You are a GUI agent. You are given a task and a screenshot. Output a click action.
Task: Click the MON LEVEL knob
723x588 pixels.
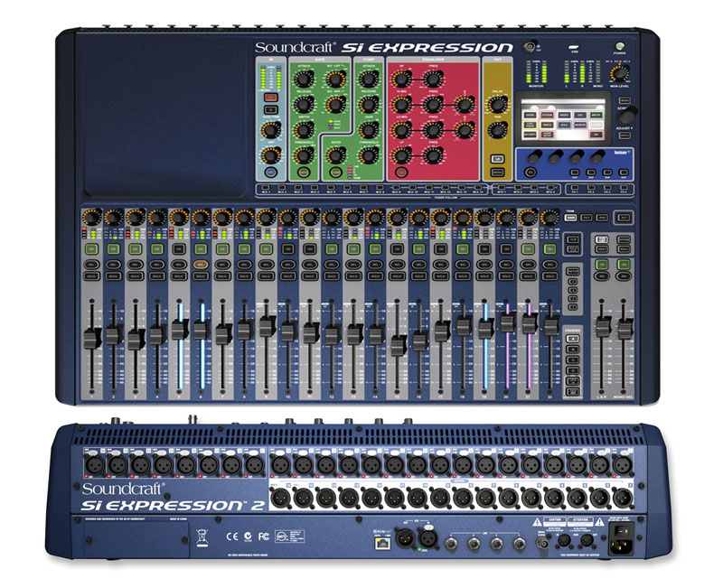click(x=620, y=74)
